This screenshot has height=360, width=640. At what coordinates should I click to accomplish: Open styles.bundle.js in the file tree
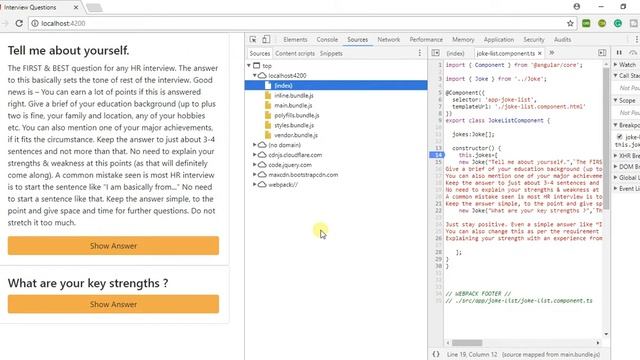coord(294,125)
